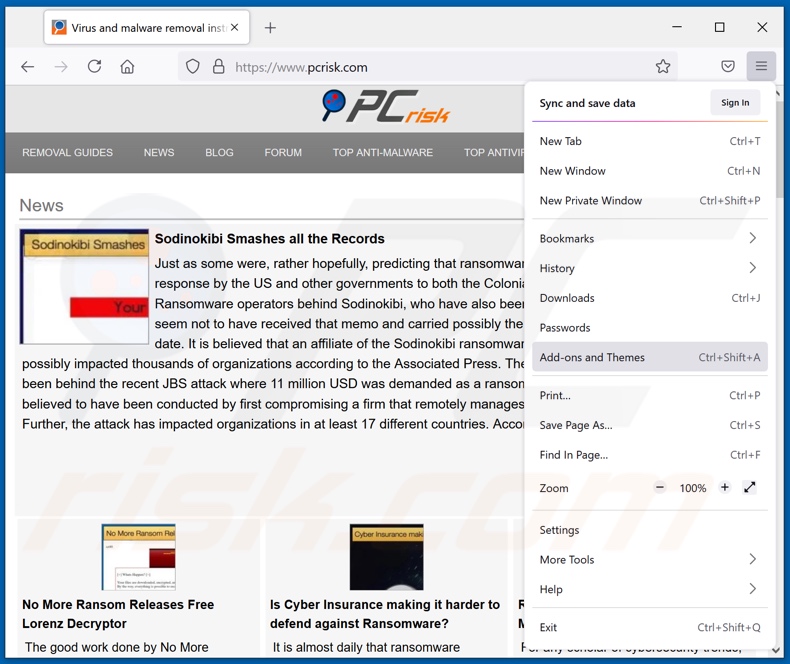This screenshot has width=790, height=664.
Task: Click the tracking protection shield icon
Action: coord(193,67)
